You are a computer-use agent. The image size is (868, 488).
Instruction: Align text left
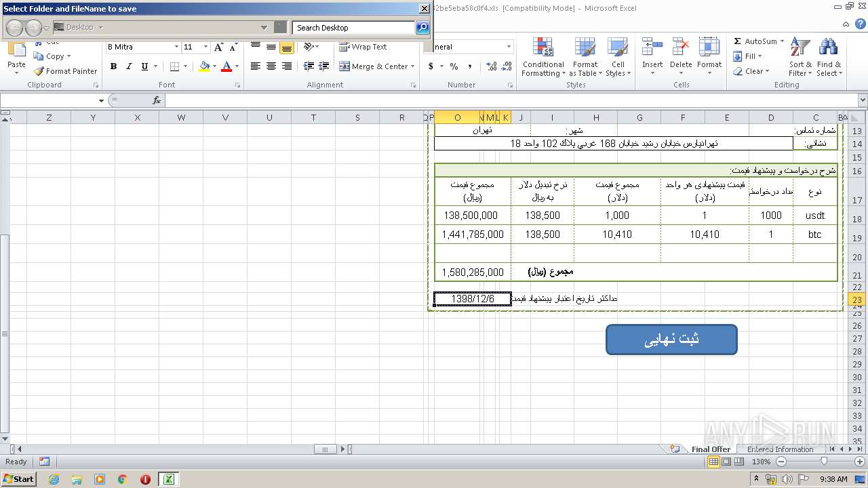pos(256,66)
